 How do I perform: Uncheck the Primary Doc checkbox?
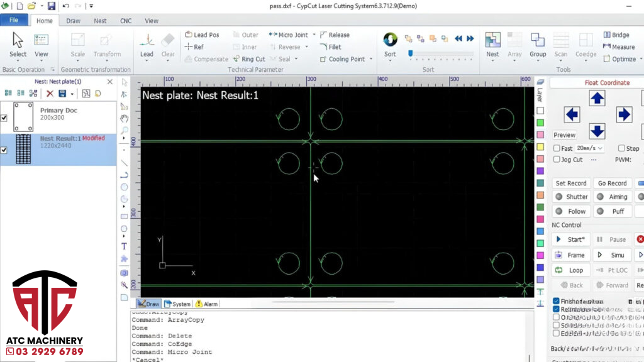[x=4, y=118]
